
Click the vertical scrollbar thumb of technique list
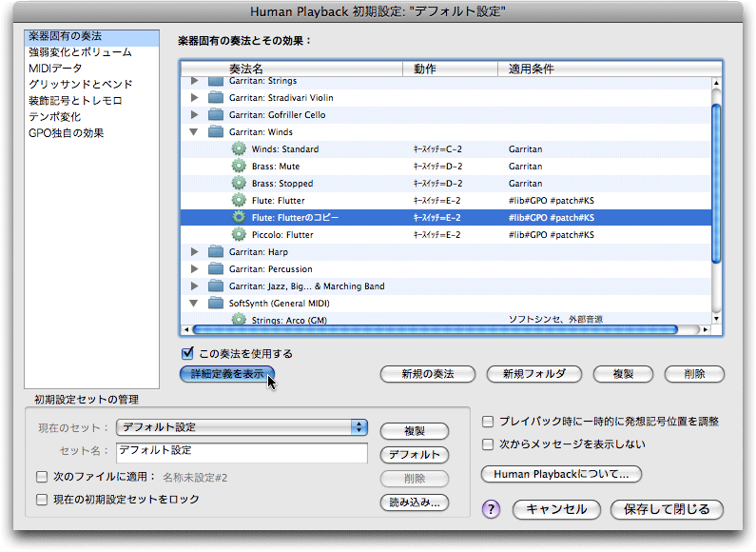(716, 184)
